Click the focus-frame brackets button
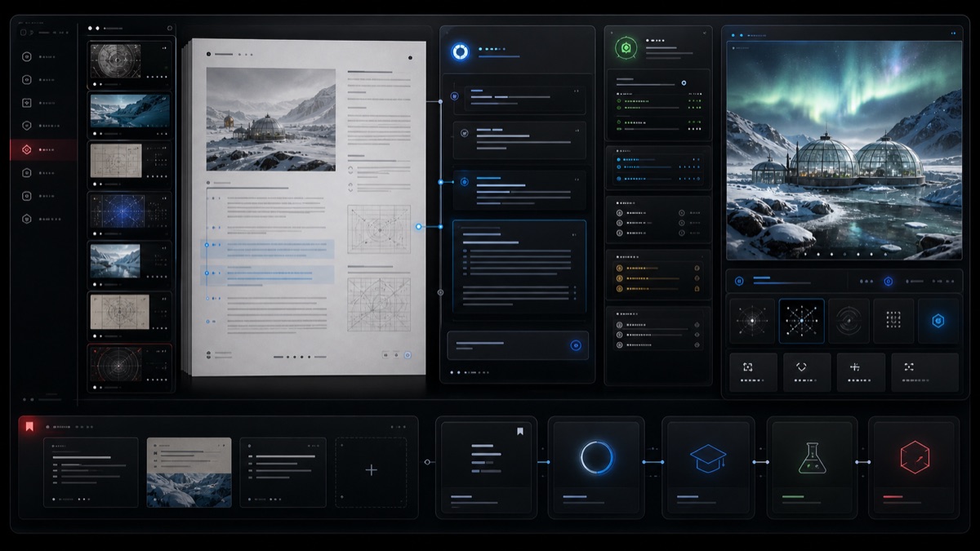 [x=753, y=372]
